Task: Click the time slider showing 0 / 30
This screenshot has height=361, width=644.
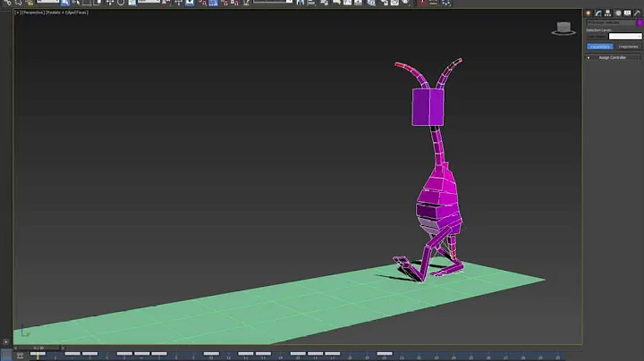Action: pos(39,348)
